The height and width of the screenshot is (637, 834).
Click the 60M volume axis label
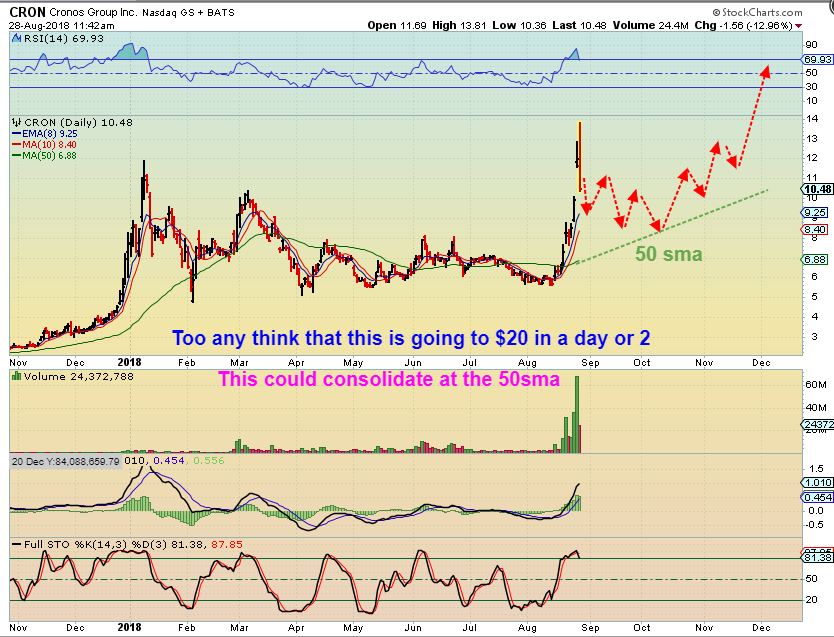click(815, 384)
